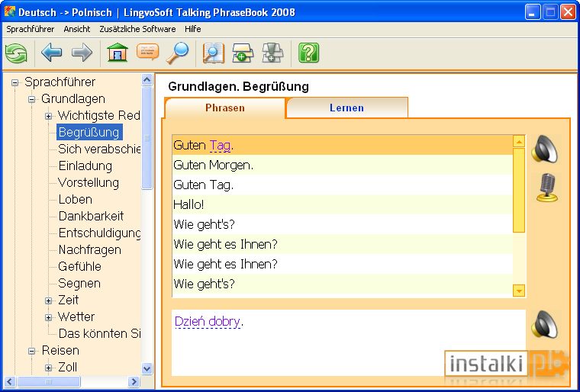Expand the Wetter tree node
This screenshot has height=392, width=580.
click(x=48, y=318)
